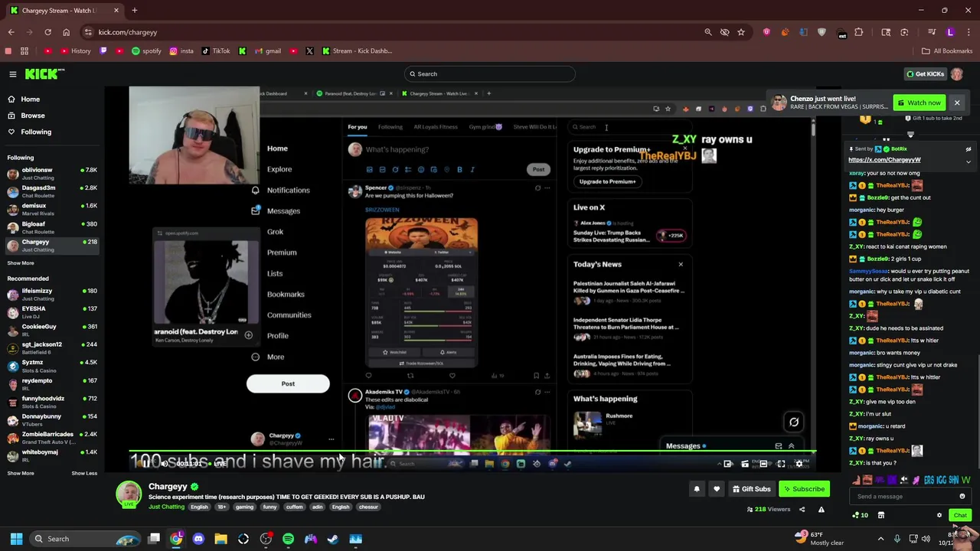Hide the pinned BotRix message
Image resolution: width=980 pixels, height=551 pixels.
968,149
